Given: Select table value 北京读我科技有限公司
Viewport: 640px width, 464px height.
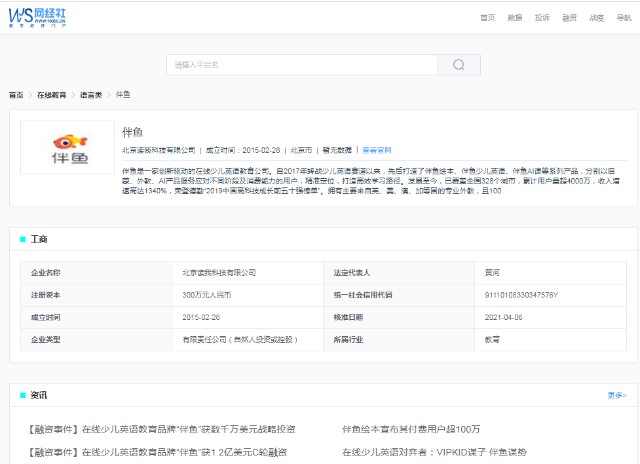Looking at the screenshot, I should click(x=219, y=273).
